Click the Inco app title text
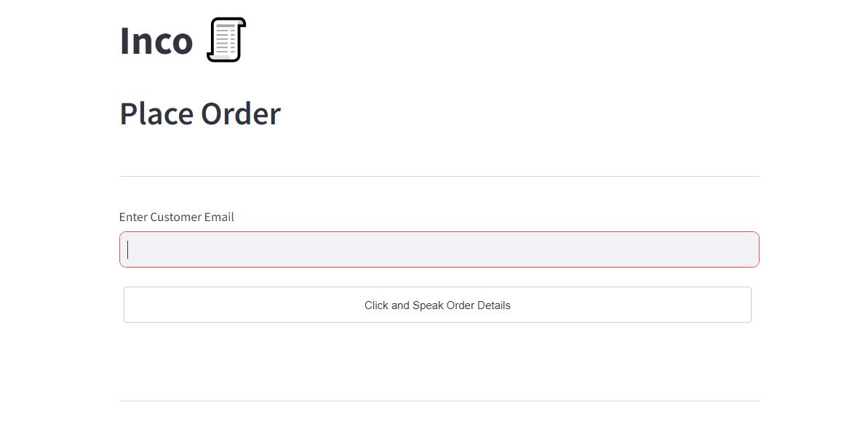The width and height of the screenshot is (868, 448). click(156, 41)
